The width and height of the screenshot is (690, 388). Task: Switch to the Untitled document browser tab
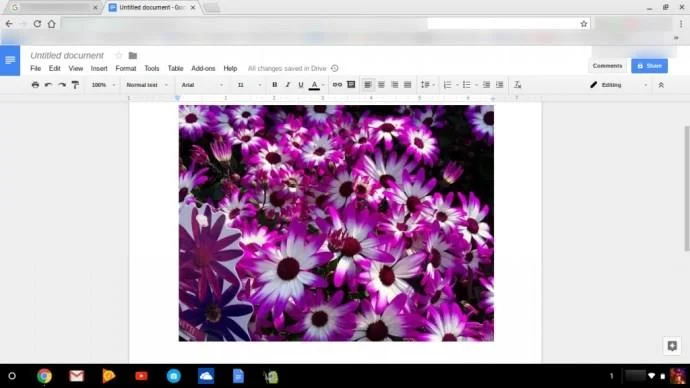tap(152, 7)
